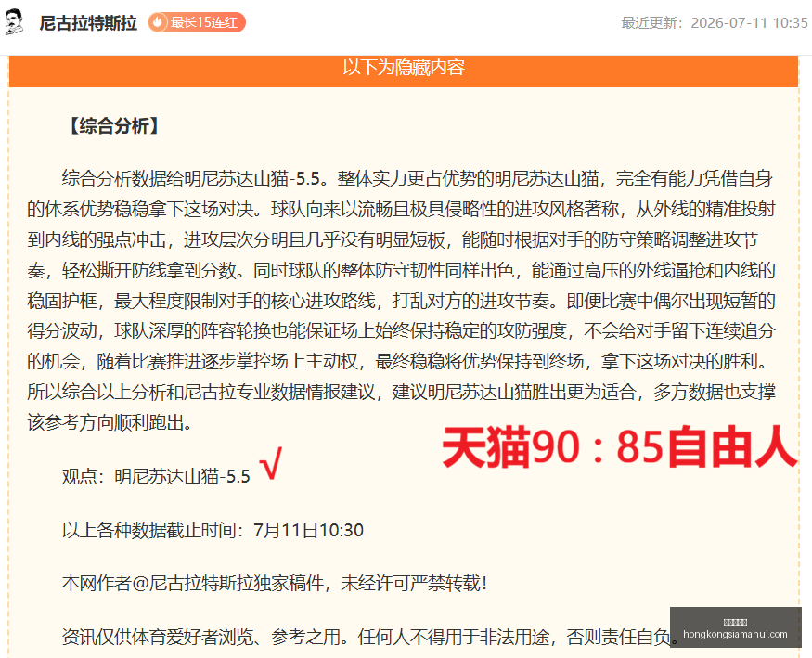The width and height of the screenshot is (812, 658).
Task: Click the 最近更新 2026-07-11 10:35 timestamp
Action: point(715,23)
